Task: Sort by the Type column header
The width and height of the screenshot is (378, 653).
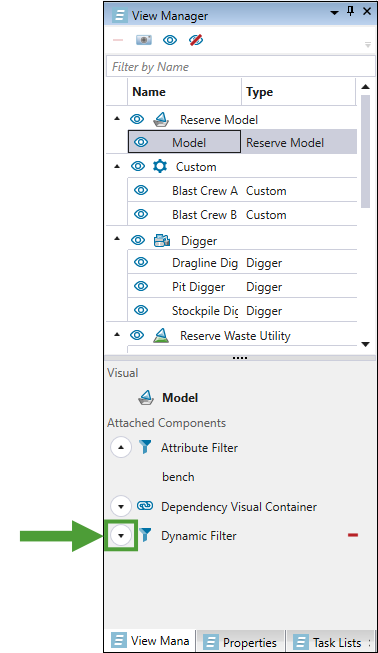Action: click(x=298, y=92)
